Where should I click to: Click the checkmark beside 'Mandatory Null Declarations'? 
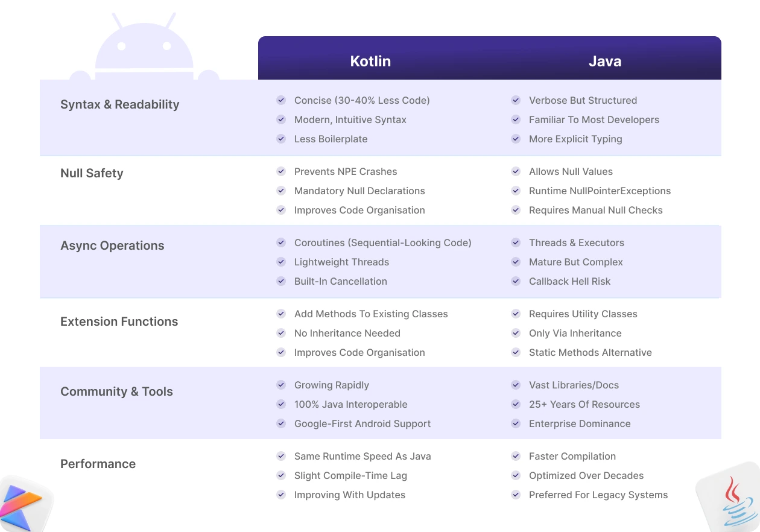[281, 191]
